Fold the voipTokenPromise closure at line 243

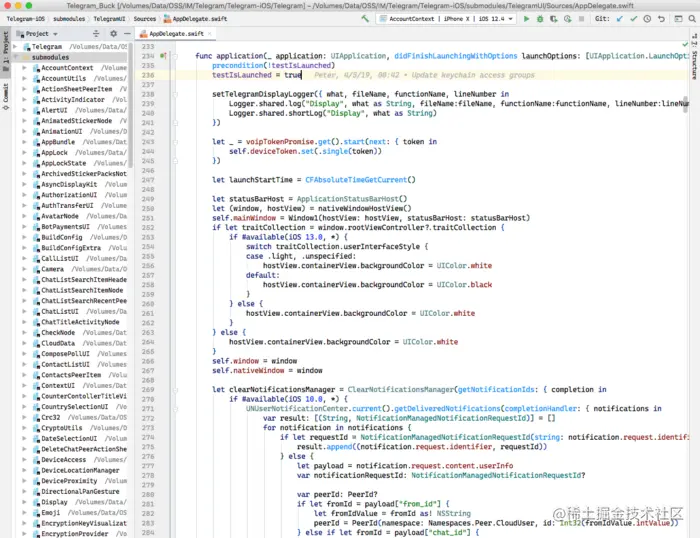pos(175,142)
